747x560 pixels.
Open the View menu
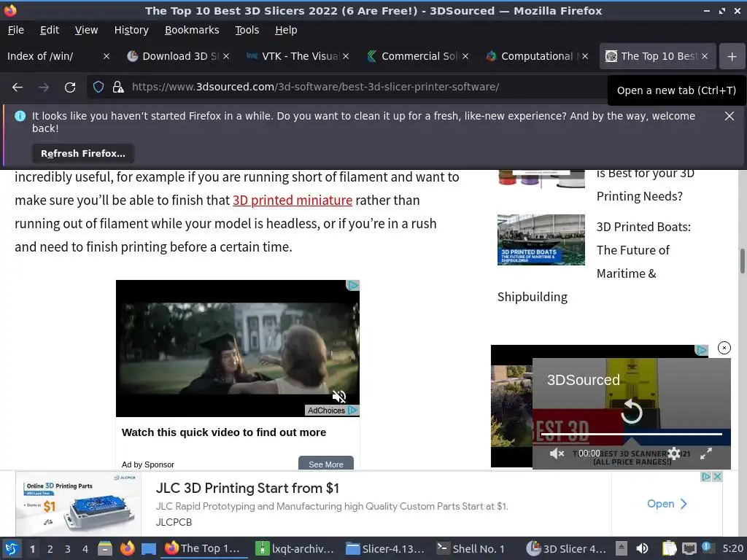(x=86, y=30)
